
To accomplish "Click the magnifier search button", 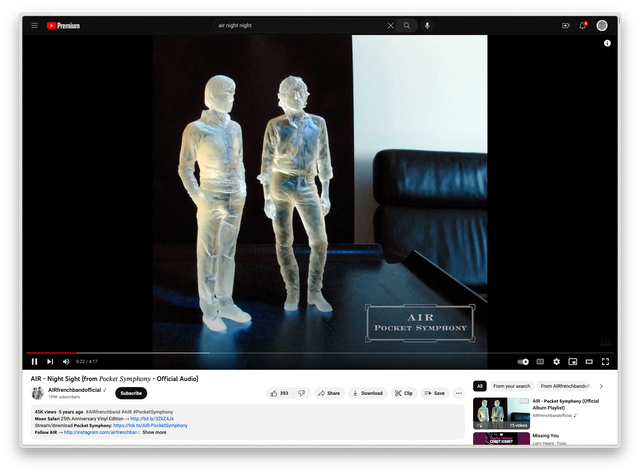I will (407, 26).
